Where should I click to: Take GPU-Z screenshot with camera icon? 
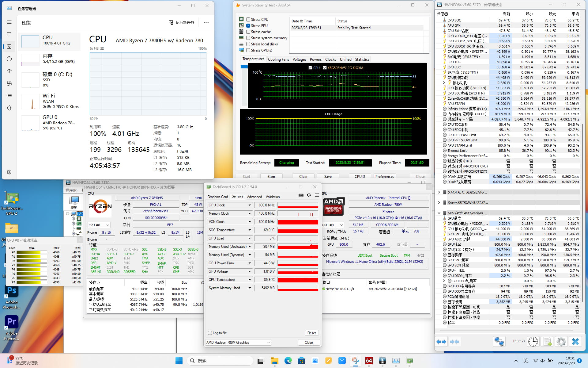coord(301,195)
